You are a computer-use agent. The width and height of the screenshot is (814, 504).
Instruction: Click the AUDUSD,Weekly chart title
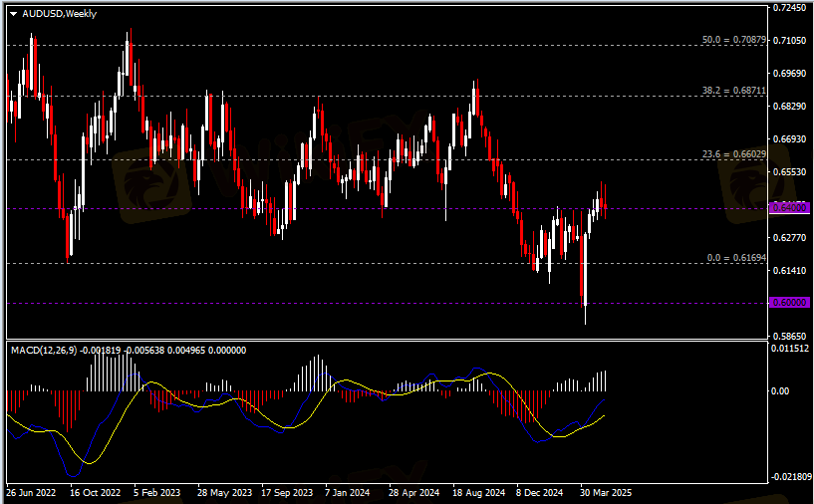point(59,14)
